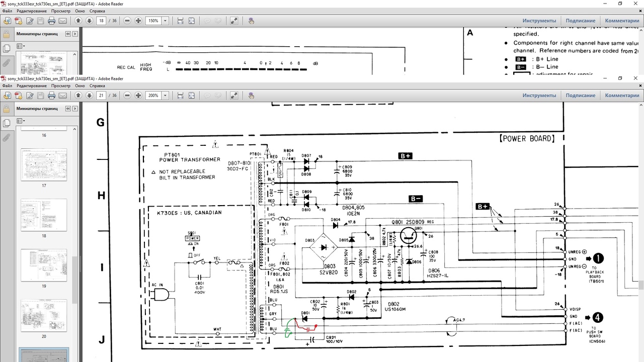Print the document in the front Reader window

pos(51,95)
